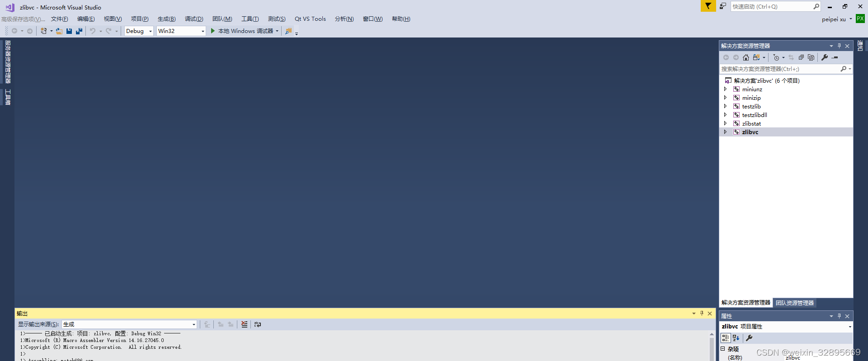Click the search magnifier in Solution Explorer
Viewport: 868px width, 361px height.
[843, 69]
